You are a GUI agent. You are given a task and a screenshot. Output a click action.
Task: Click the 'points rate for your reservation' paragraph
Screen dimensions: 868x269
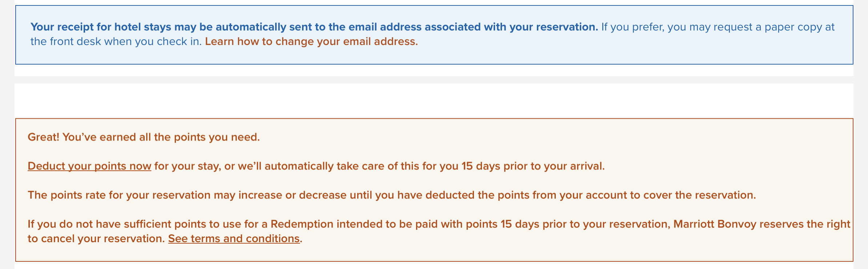[392, 195]
